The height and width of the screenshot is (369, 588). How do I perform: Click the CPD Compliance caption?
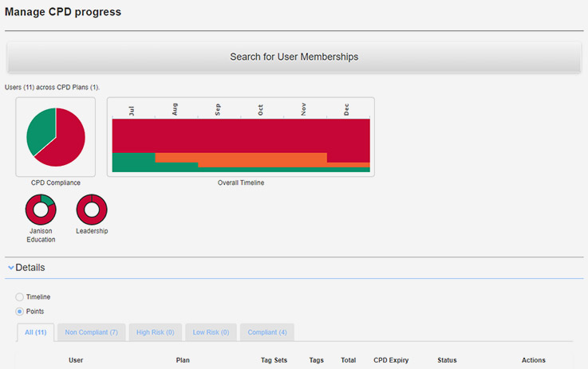pos(56,183)
